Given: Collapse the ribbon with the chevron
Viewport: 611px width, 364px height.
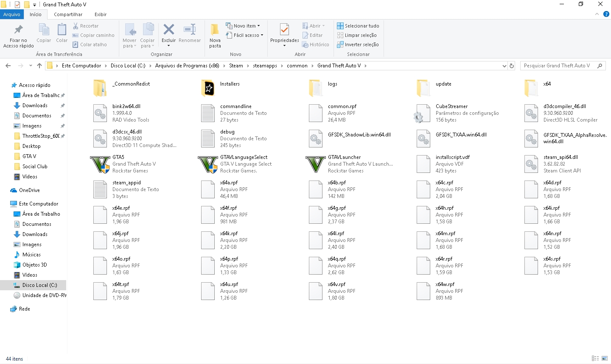Looking at the screenshot, I should [x=597, y=14].
